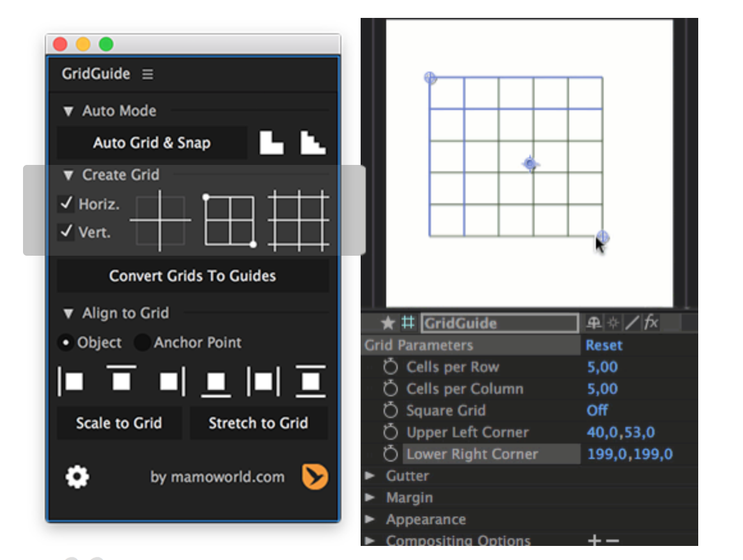Uncheck the Horiz. checkbox
The height and width of the screenshot is (560, 743).
click(x=66, y=204)
